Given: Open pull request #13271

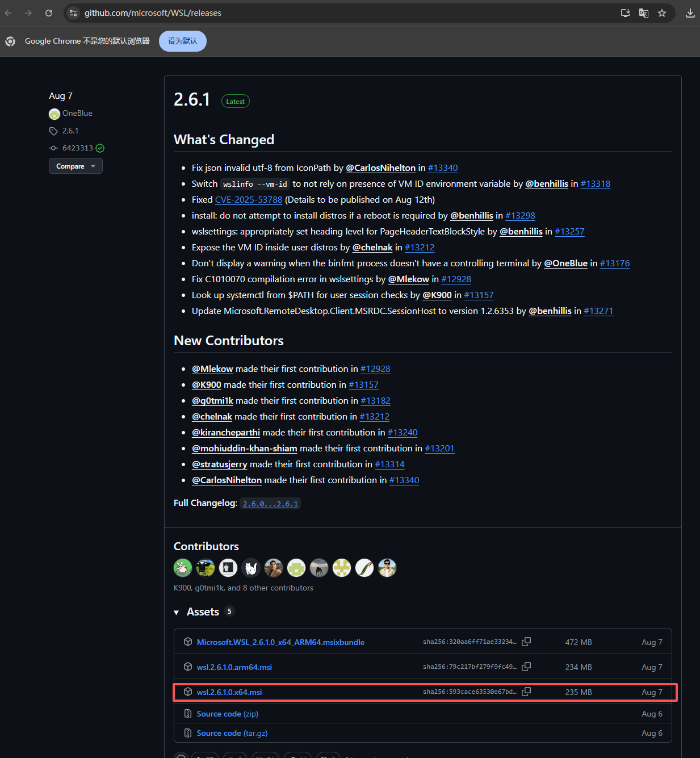Looking at the screenshot, I should [x=598, y=311].
